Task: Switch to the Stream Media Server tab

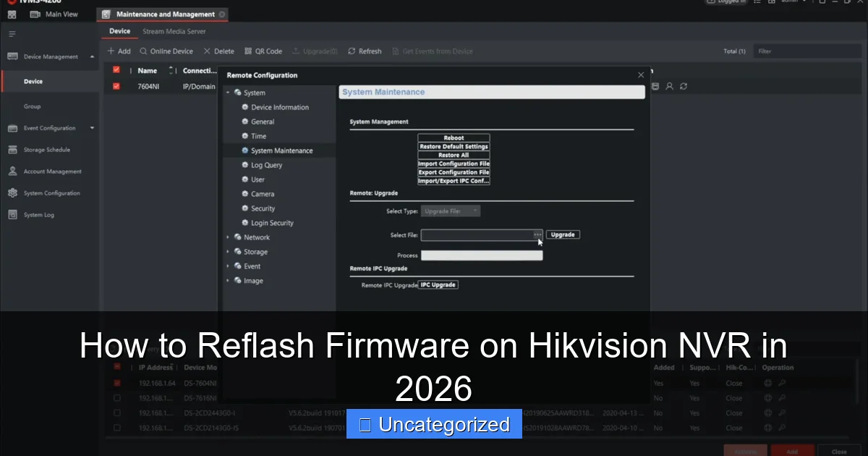Action: [174, 31]
